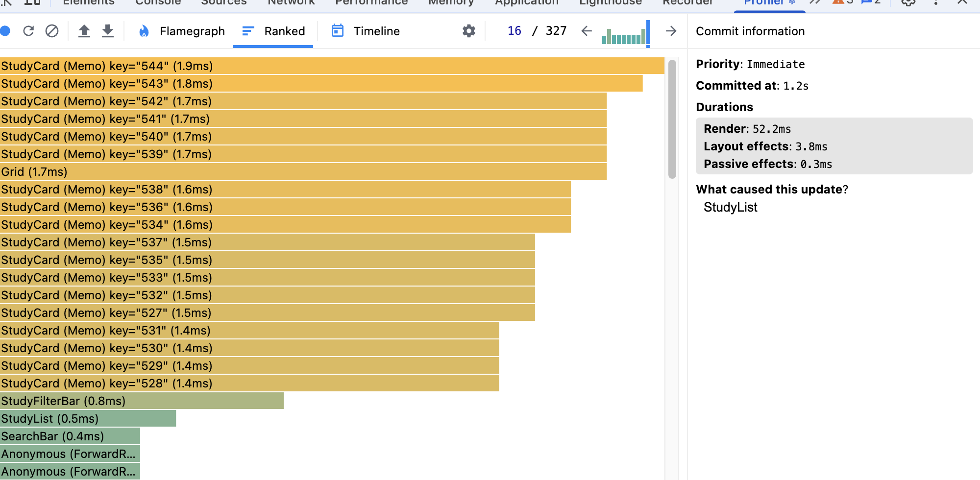Select the Ranked tab

click(273, 31)
